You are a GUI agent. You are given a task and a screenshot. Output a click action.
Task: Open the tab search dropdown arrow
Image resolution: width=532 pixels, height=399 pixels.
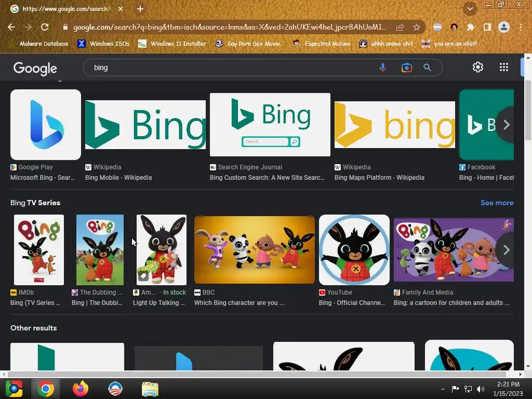(x=470, y=9)
